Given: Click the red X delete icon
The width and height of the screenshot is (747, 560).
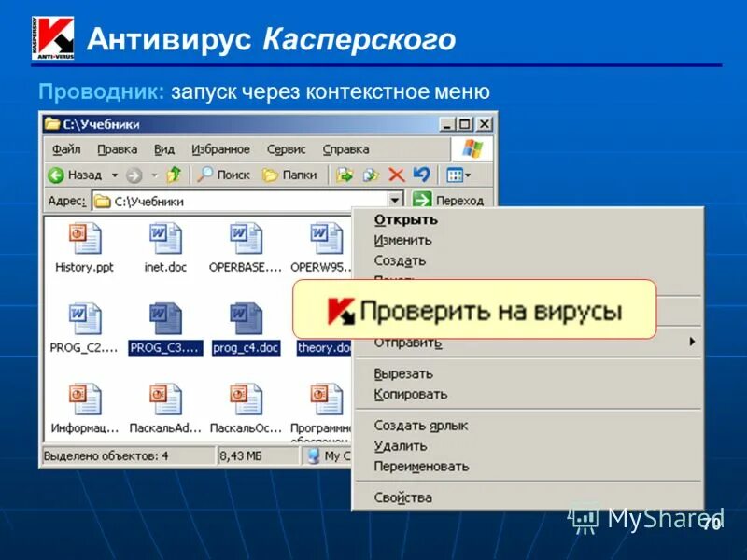Looking at the screenshot, I should coord(396,173).
